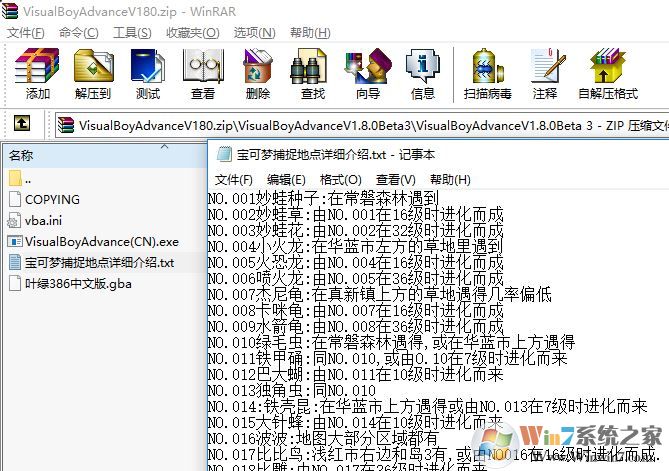Click the WinRAR title bar app icon
Image resolution: width=669 pixels, height=471 pixels.
pos(9,11)
